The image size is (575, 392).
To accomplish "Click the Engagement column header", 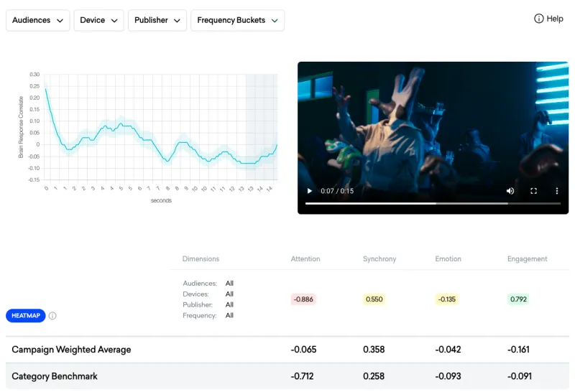I will (x=528, y=259).
